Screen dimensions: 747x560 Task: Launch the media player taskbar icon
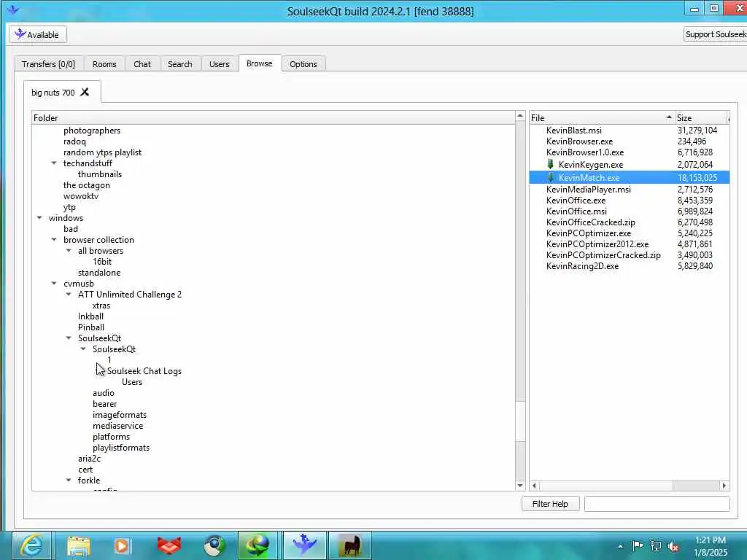(x=122, y=545)
